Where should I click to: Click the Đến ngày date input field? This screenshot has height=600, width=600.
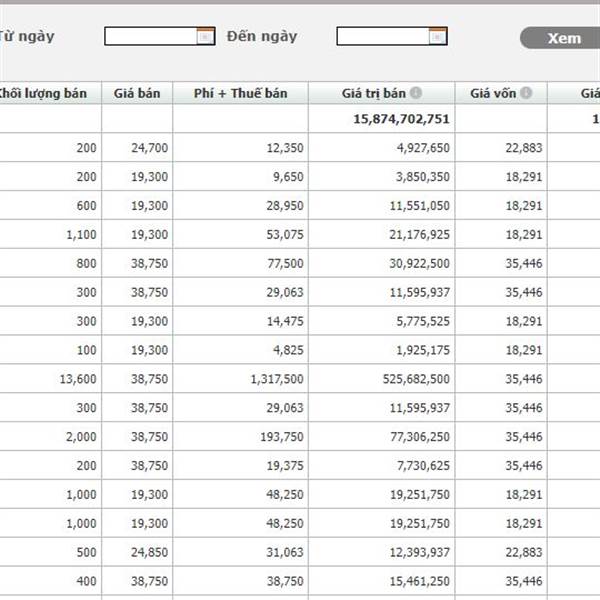tap(383, 37)
